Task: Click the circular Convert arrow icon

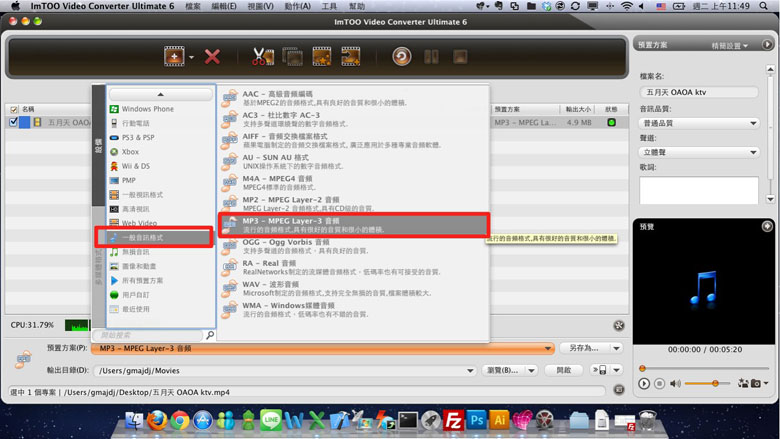Action: tap(401, 57)
